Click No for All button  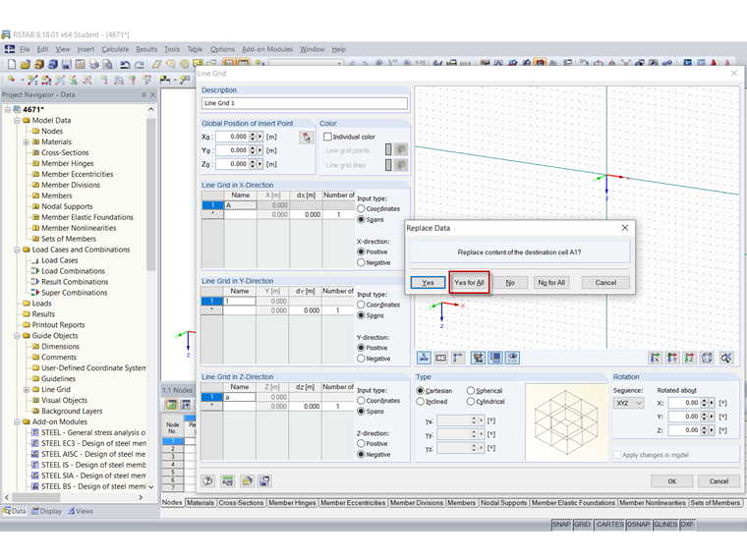[x=551, y=282]
